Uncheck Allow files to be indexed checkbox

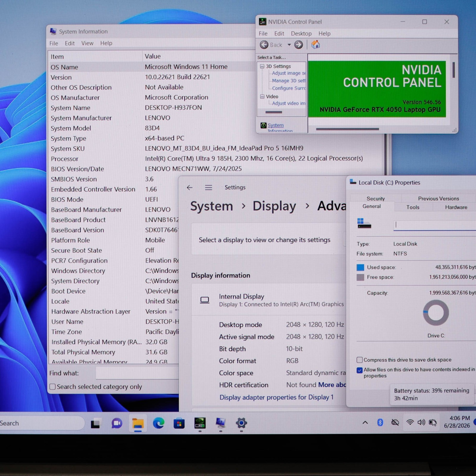click(x=360, y=370)
